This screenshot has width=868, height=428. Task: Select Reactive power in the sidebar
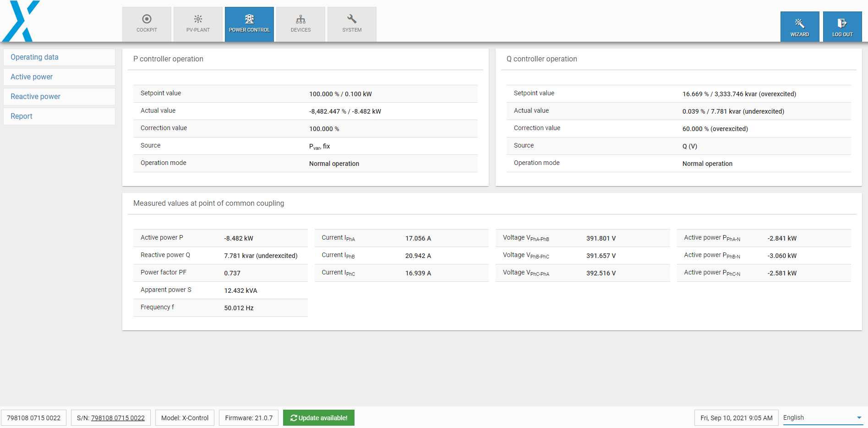(x=35, y=97)
